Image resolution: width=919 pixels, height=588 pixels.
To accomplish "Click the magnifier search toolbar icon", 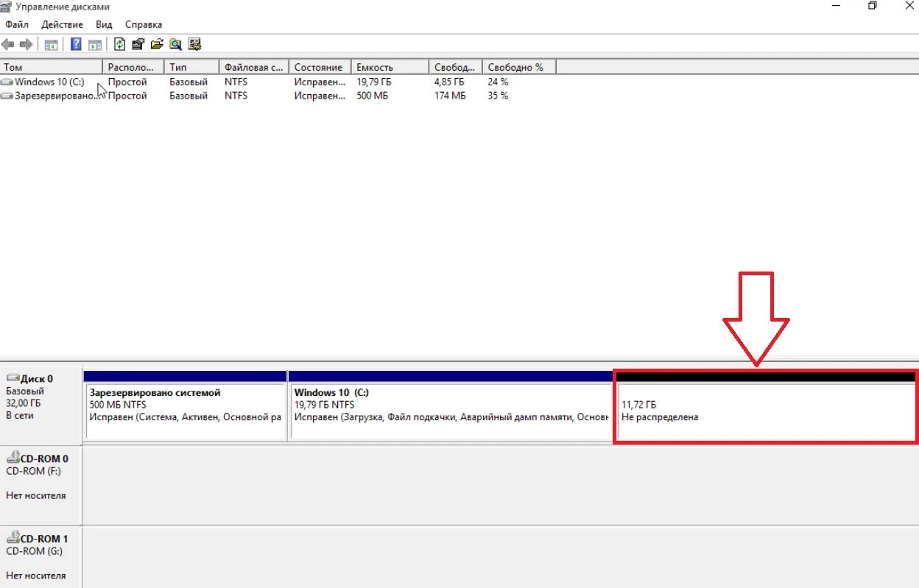I will click(175, 44).
